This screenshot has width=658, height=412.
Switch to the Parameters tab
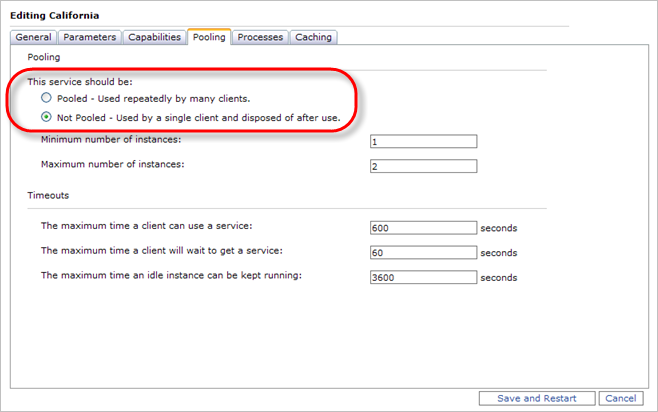(90, 37)
